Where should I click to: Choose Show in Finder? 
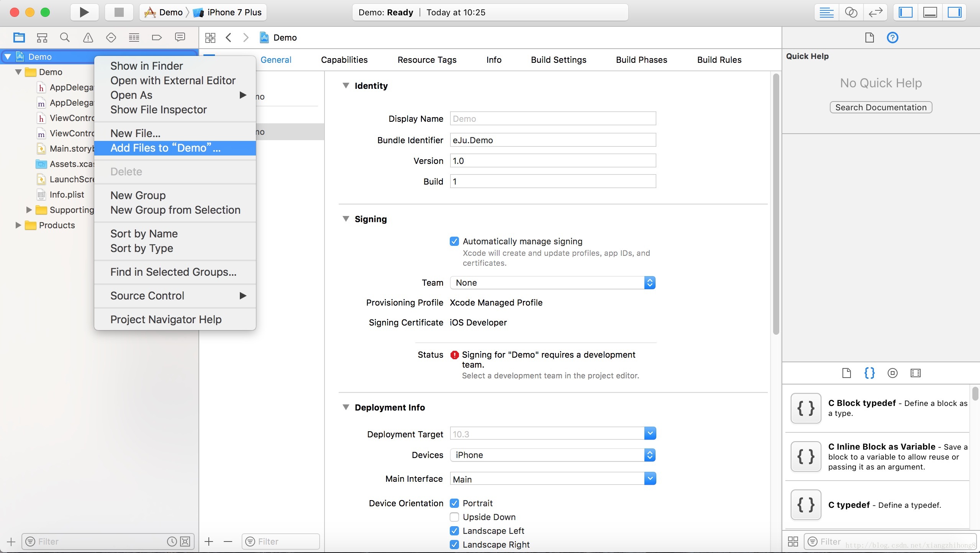click(x=175, y=66)
